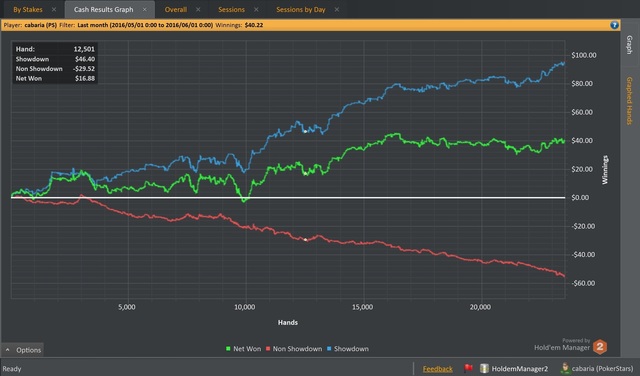Click the Feedback link

pos(438,369)
